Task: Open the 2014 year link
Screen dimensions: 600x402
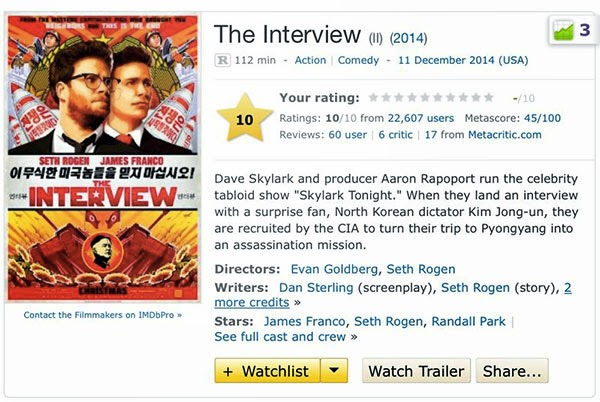Action: (x=408, y=38)
